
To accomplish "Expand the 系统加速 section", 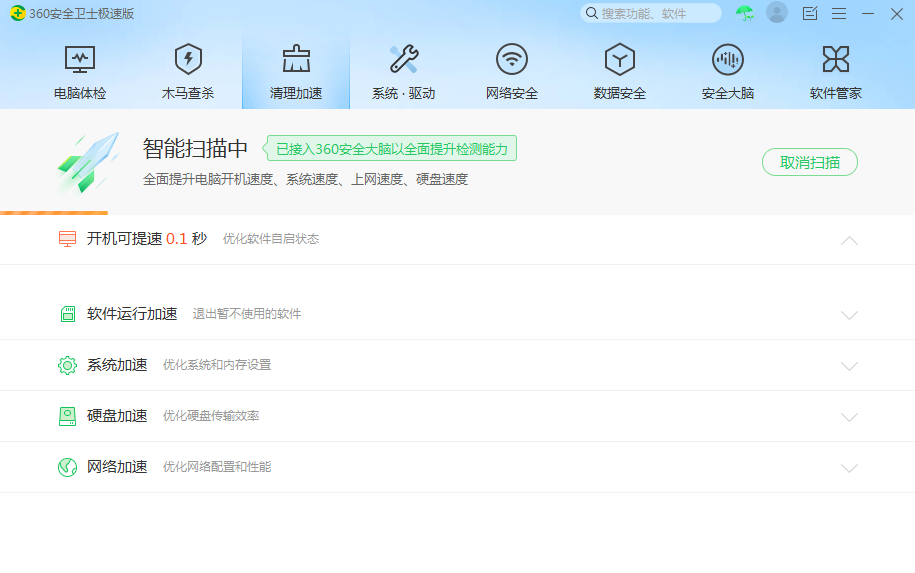I will [849, 366].
